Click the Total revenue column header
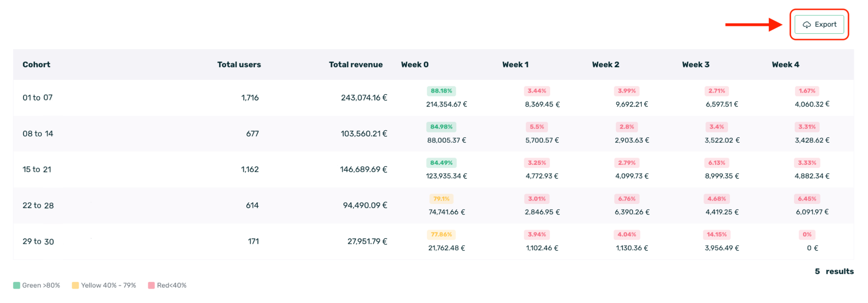The image size is (868, 303). (355, 65)
